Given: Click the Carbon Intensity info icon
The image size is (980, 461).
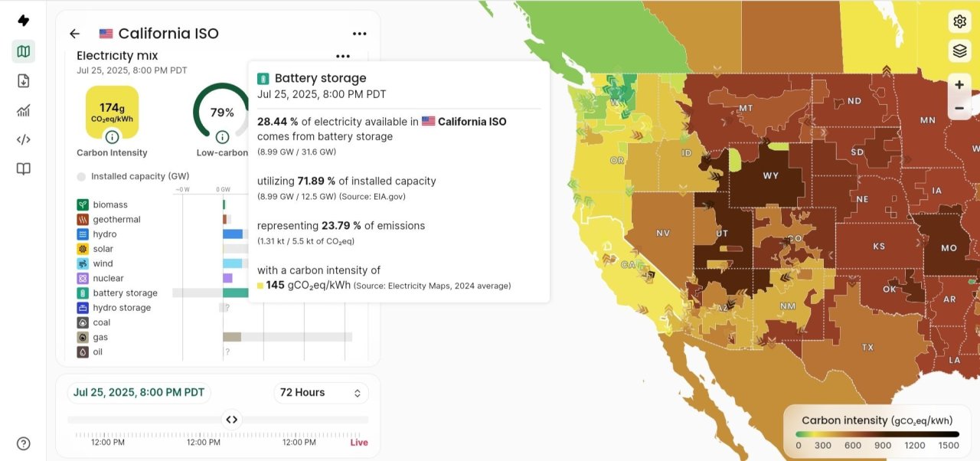Looking at the screenshot, I should [x=112, y=137].
